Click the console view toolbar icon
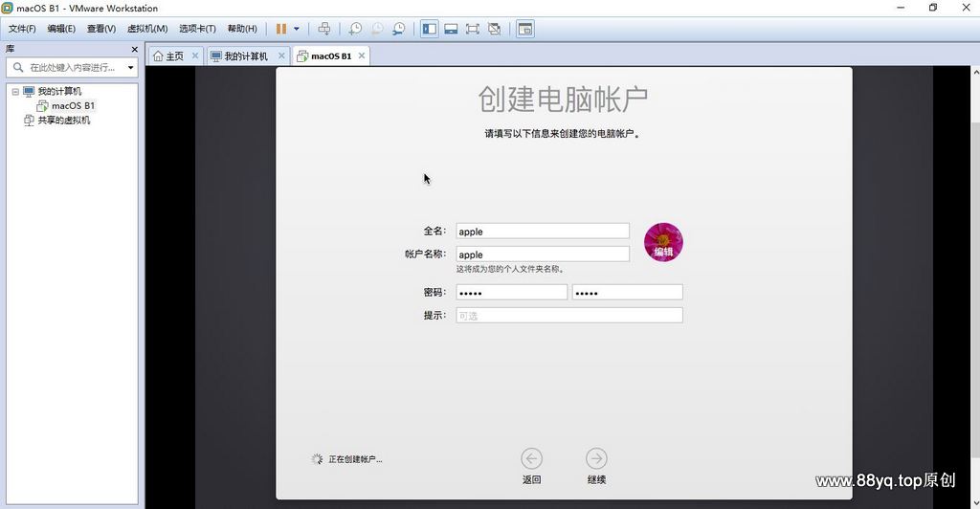980x509 pixels. [x=525, y=29]
